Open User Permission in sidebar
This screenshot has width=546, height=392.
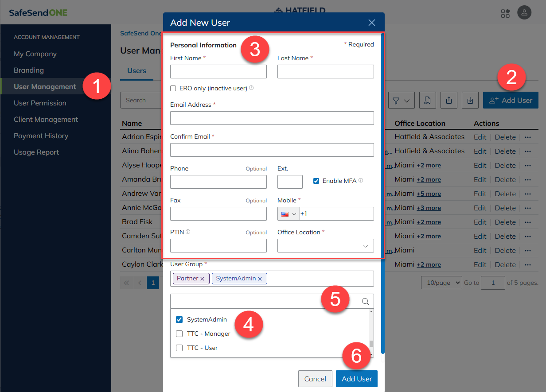(x=40, y=103)
